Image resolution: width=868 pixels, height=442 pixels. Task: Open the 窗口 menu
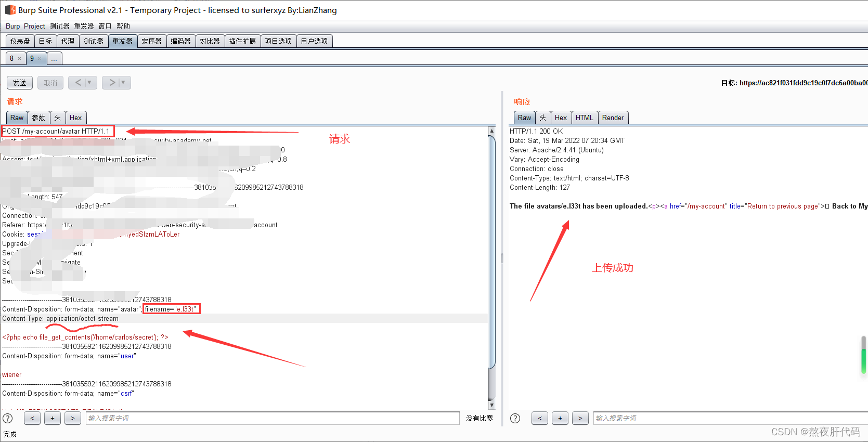coord(105,26)
